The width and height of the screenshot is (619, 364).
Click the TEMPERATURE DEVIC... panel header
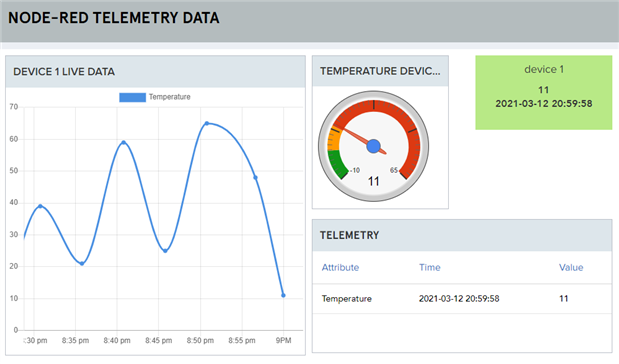click(x=380, y=71)
